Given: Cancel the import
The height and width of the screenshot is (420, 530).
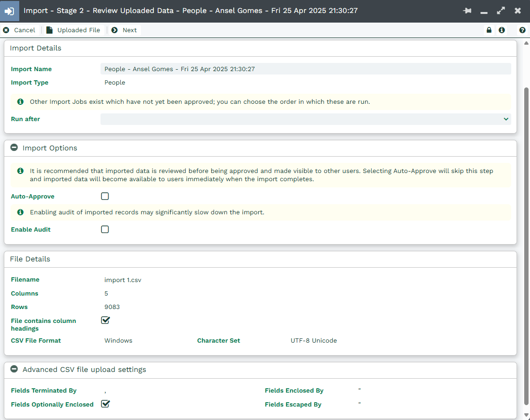Looking at the screenshot, I should (19, 30).
